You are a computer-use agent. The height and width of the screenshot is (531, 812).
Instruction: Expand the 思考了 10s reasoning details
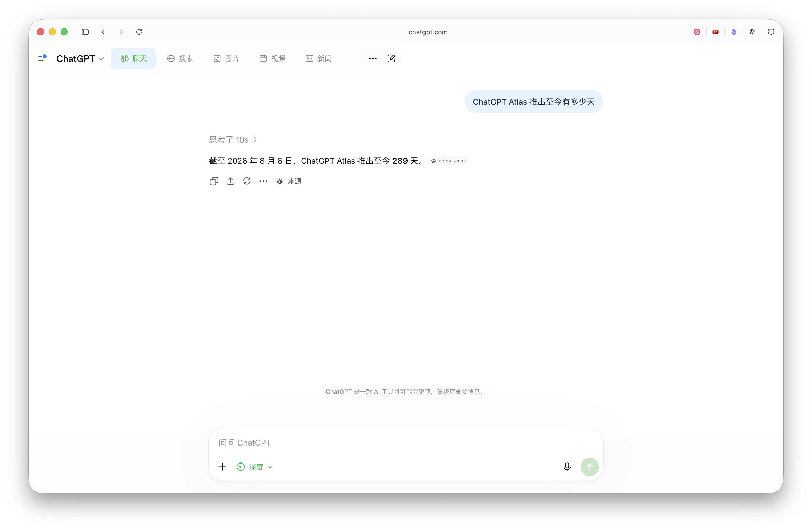[x=233, y=140]
